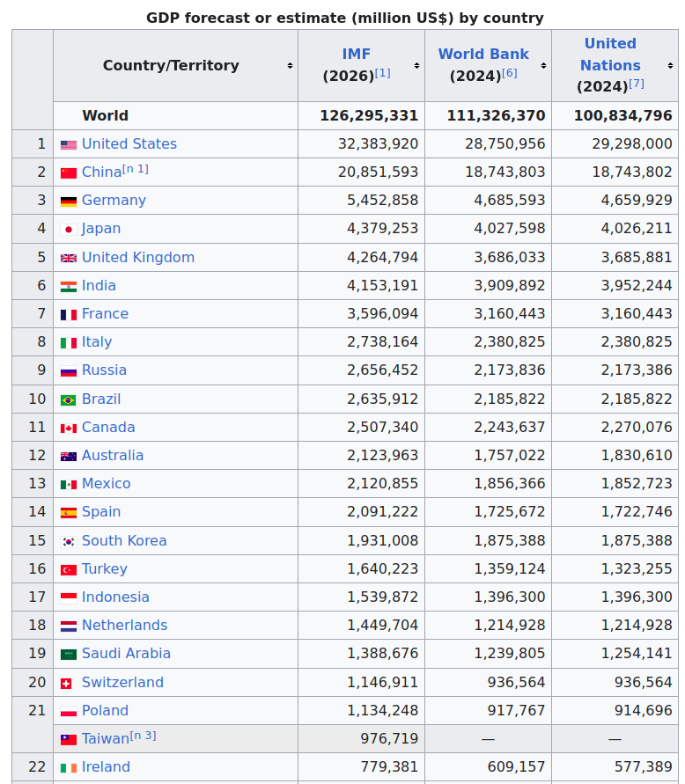Image resolution: width=685 pixels, height=784 pixels.
Task: Open the Germany article link
Action: pos(114,200)
